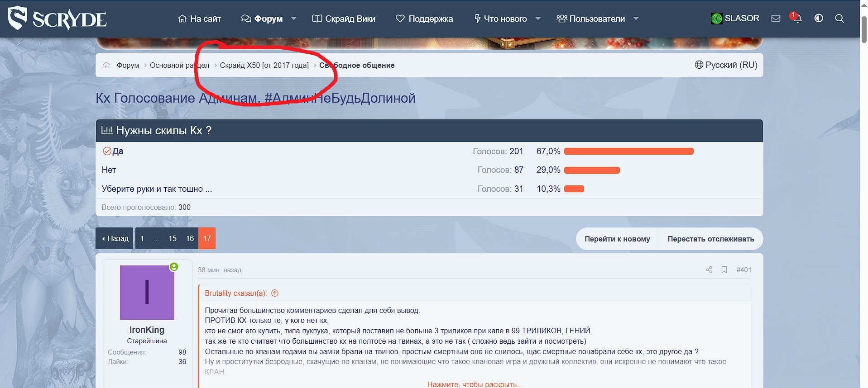Viewport: 868px width, 388px height.
Task: Expand the Форум dropdown arrow
Action: [294, 19]
